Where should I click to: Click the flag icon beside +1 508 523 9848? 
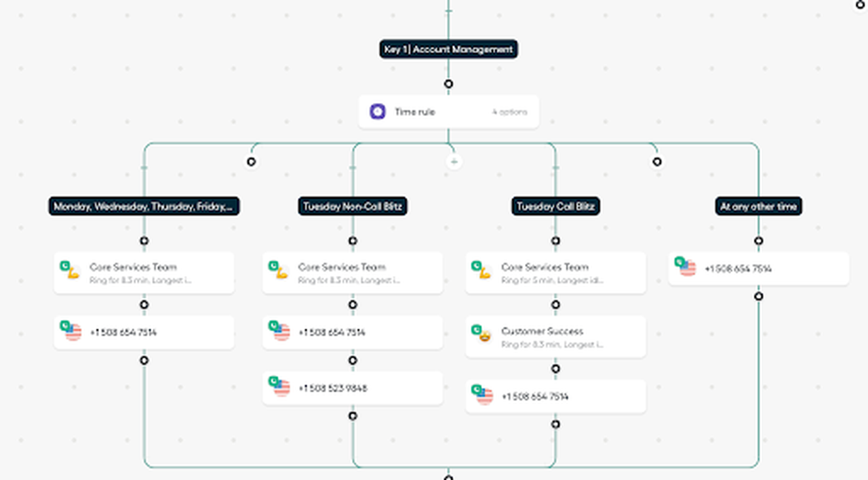pyautogui.click(x=279, y=386)
